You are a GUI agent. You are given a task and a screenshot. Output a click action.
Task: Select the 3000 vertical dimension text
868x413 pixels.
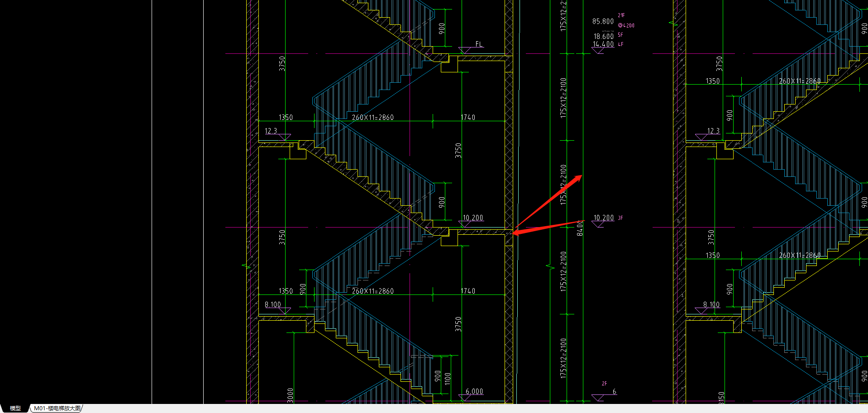pyautogui.click(x=291, y=395)
